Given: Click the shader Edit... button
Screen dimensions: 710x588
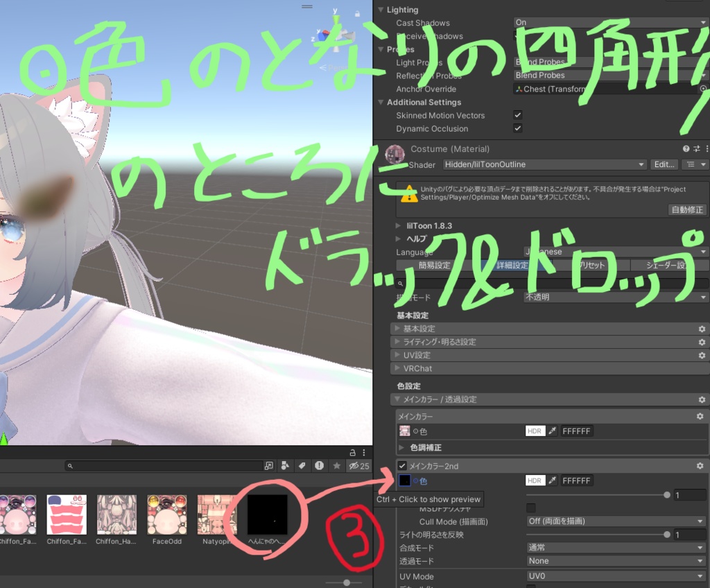Looking at the screenshot, I should (664, 164).
